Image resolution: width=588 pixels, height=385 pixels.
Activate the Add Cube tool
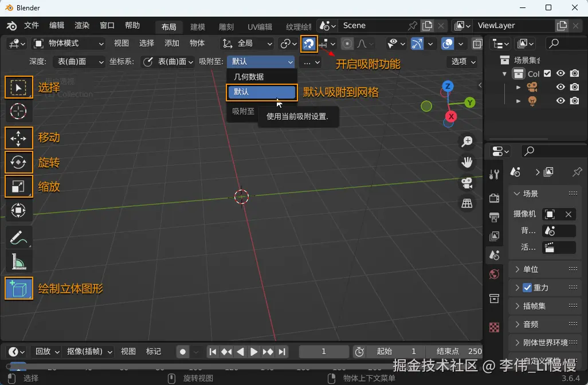click(18, 288)
